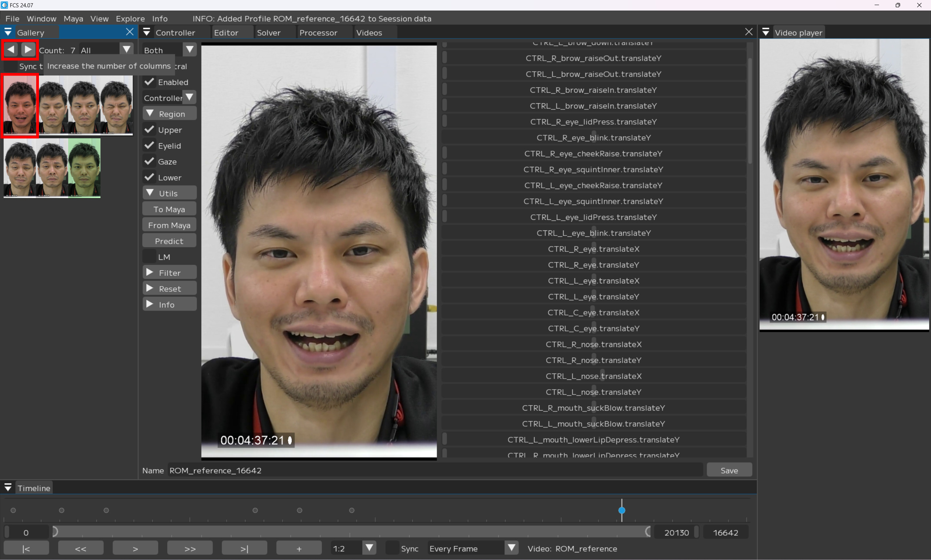Enable the LM checkbox
The width and height of the screenshot is (931, 560).
(149, 257)
